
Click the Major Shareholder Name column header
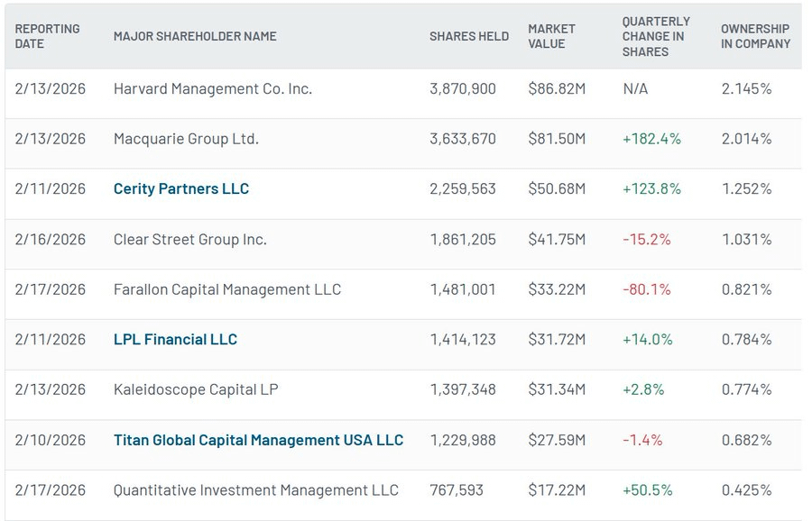pos(195,36)
